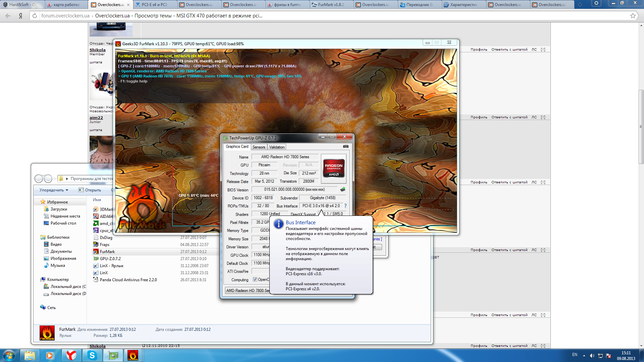Open the Windows Start menu orb
The height and width of the screenshot is (362, 644).
tap(9, 355)
